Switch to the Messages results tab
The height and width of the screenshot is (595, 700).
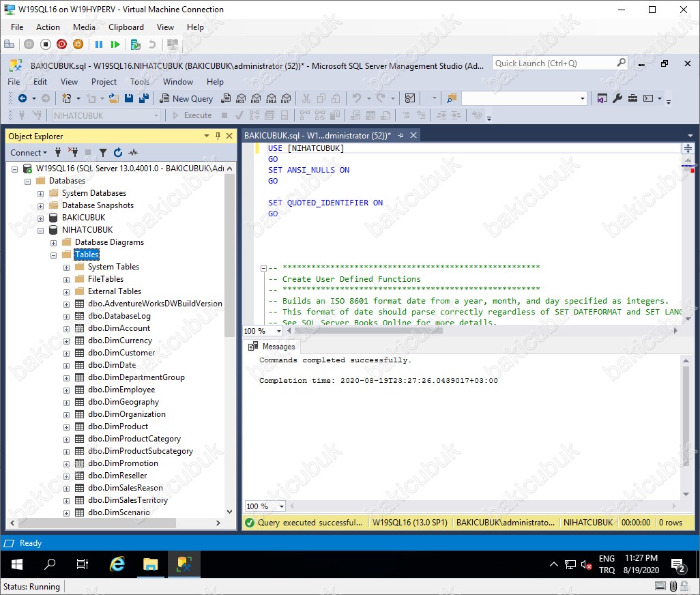(x=272, y=347)
